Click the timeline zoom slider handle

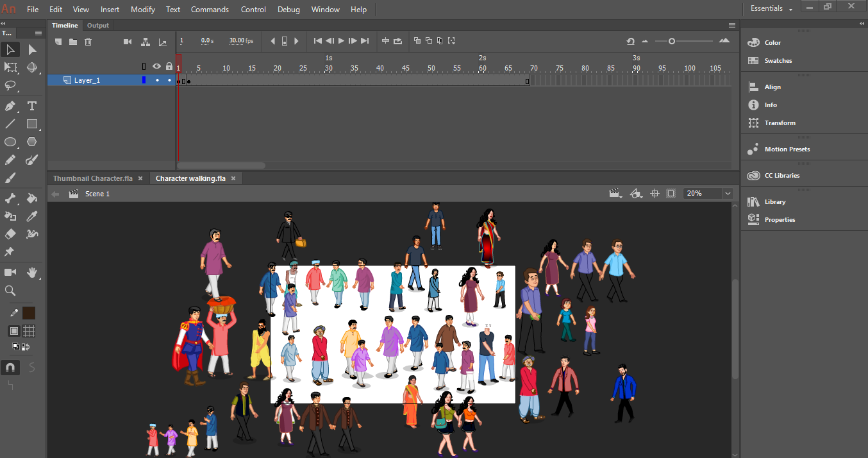[672, 41]
